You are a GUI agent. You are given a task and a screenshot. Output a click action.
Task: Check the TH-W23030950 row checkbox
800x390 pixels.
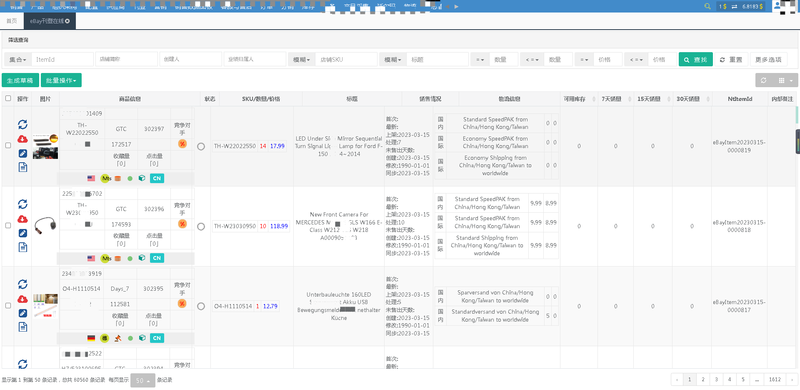(x=8, y=226)
